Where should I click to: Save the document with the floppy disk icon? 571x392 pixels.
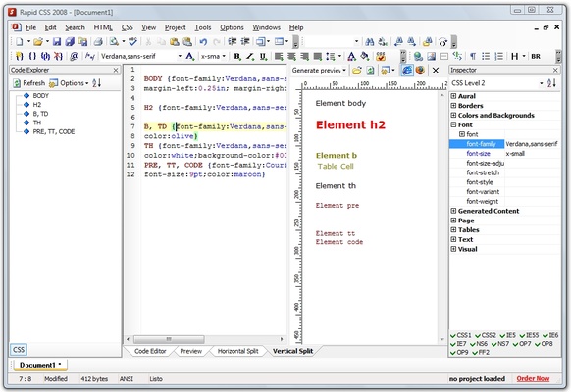(x=57, y=42)
